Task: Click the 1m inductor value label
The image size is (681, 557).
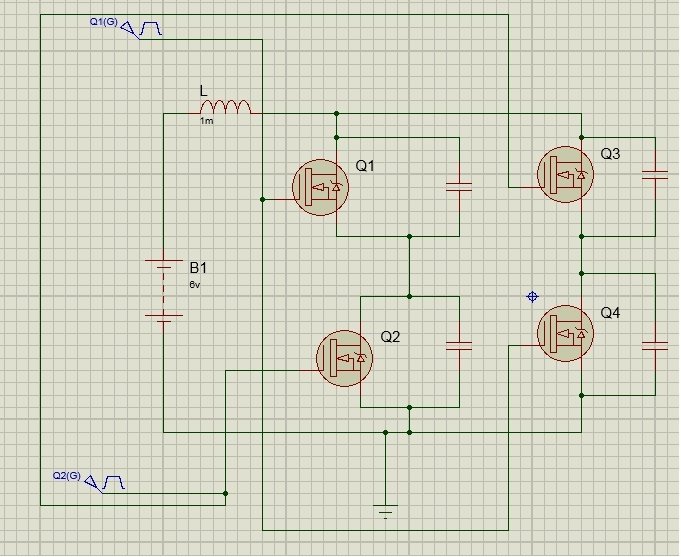Action: click(x=207, y=121)
